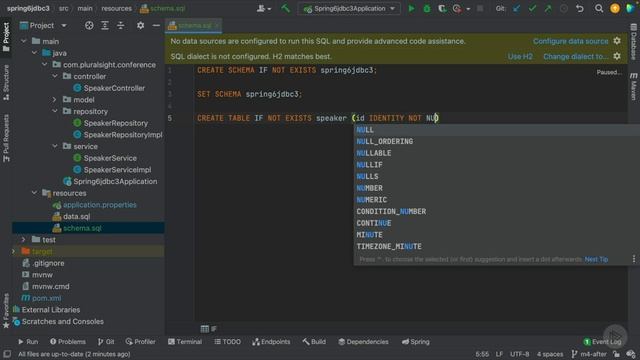Select NULL_ORDERING in the completion list
640x360 pixels.
(496, 141)
